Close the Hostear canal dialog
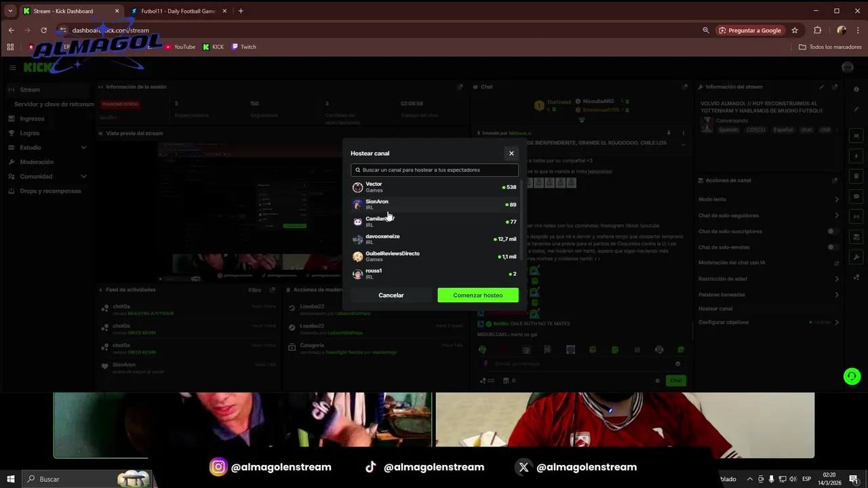868x488 pixels. 511,153
